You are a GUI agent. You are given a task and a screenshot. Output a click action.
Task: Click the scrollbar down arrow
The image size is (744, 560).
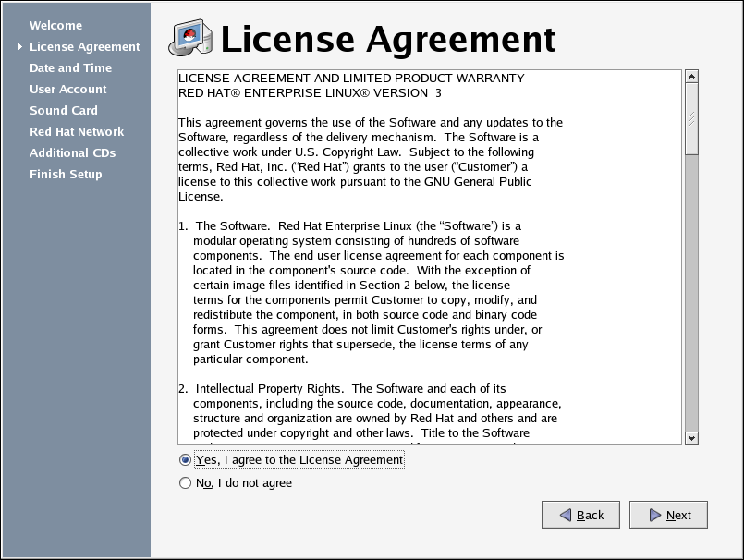[690, 437]
